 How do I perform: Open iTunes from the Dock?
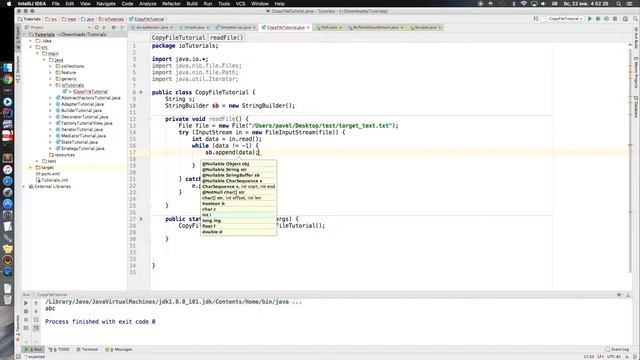point(7,169)
